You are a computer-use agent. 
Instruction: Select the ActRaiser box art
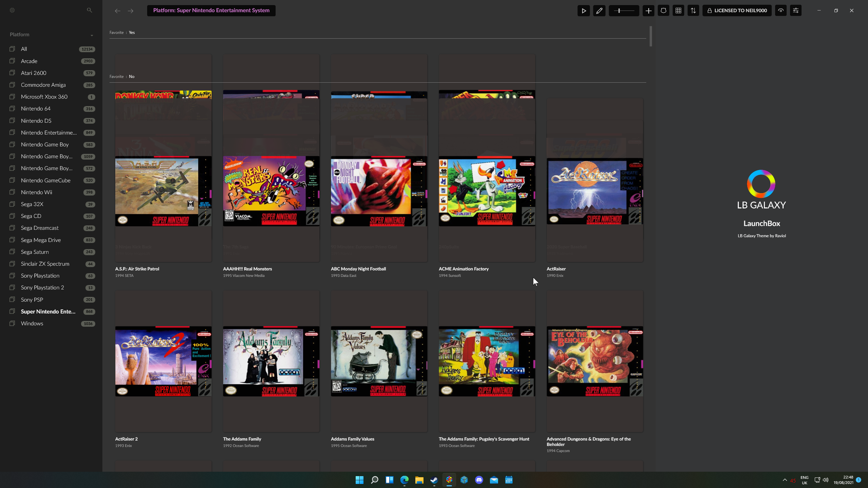click(x=595, y=191)
